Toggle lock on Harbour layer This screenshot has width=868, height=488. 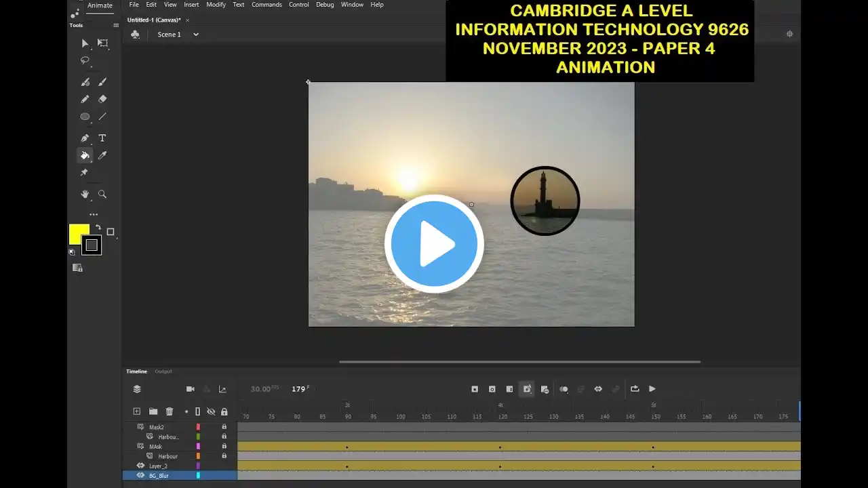(224, 456)
